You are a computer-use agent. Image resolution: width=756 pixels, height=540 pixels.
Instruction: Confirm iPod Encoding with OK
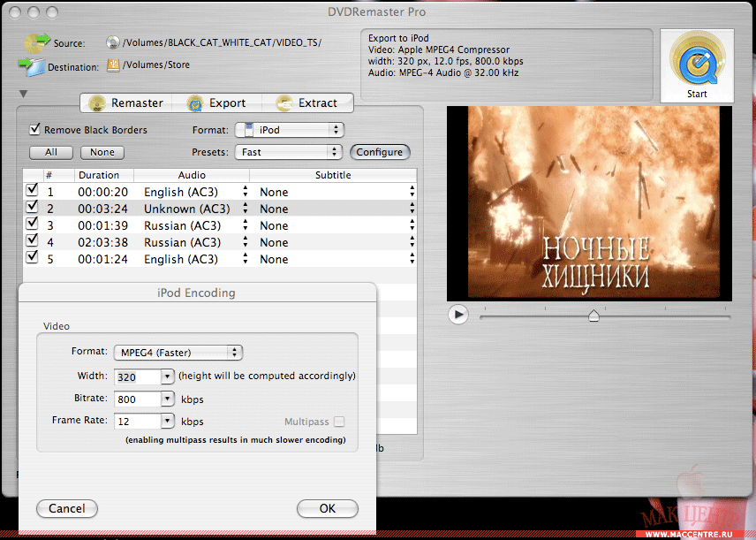click(328, 508)
